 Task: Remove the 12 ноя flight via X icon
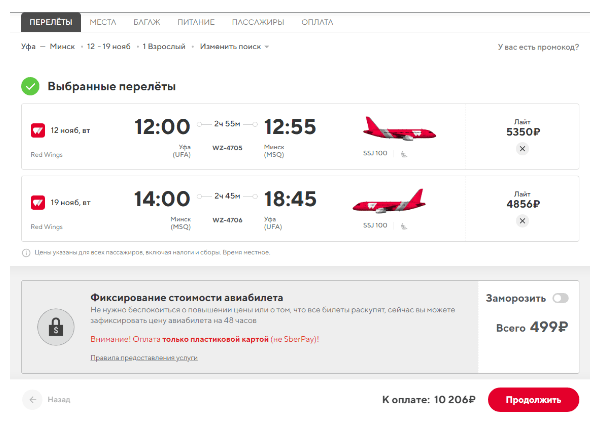tap(522, 149)
